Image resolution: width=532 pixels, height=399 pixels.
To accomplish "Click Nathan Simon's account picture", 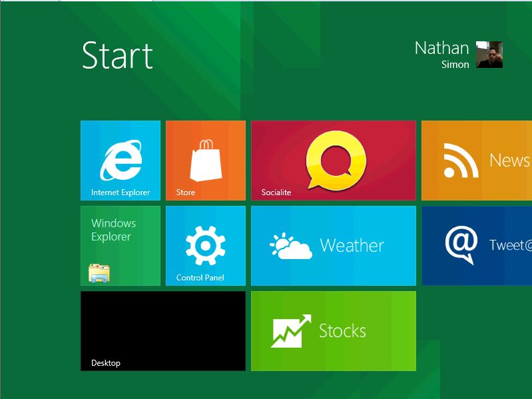I will pyautogui.click(x=489, y=55).
